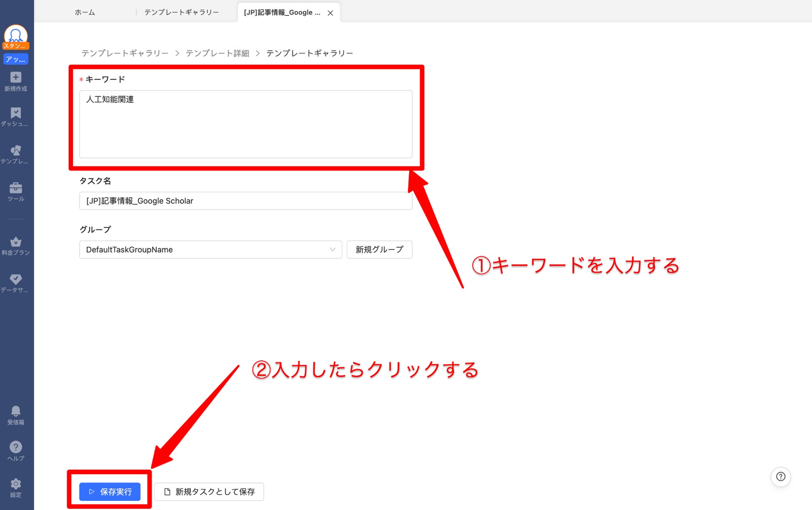Screen dimensions: 812x510
Task: Click the user avatar icon
Action: (x=16, y=35)
